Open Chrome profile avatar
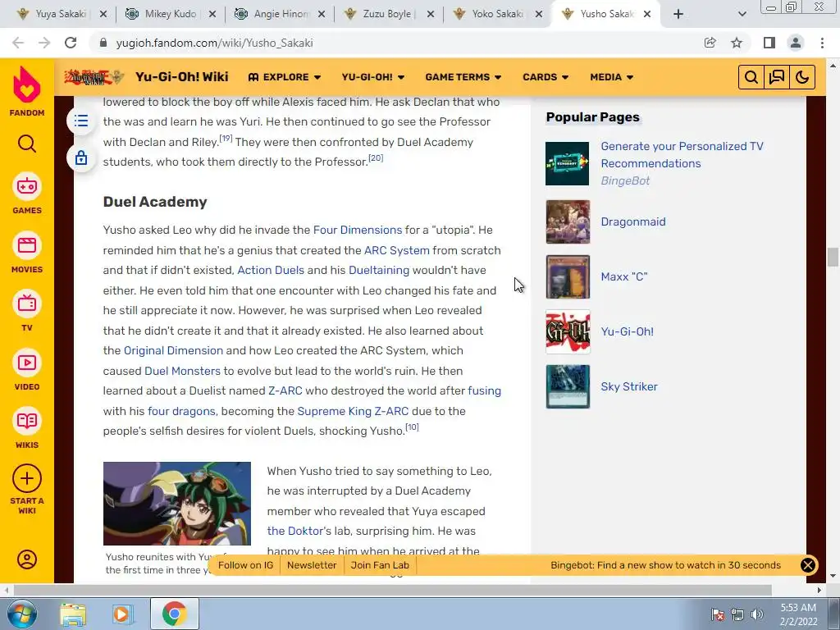 click(x=796, y=43)
